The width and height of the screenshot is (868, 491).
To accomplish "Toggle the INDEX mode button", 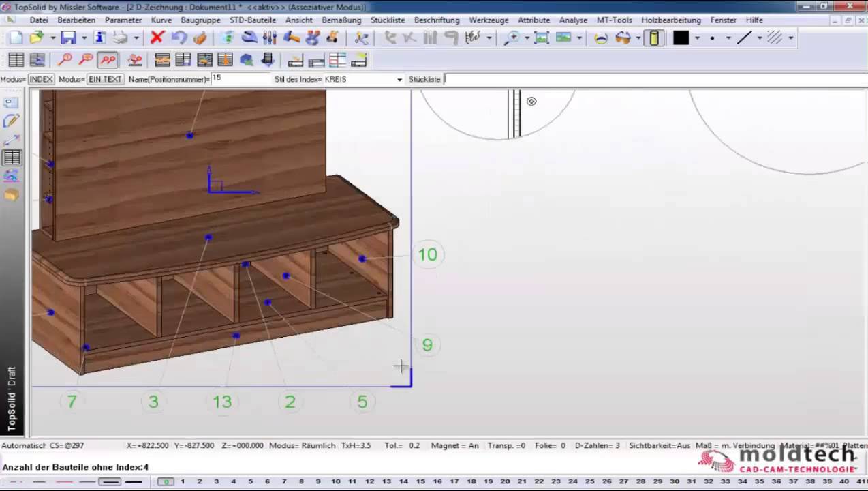I will 41,80.
